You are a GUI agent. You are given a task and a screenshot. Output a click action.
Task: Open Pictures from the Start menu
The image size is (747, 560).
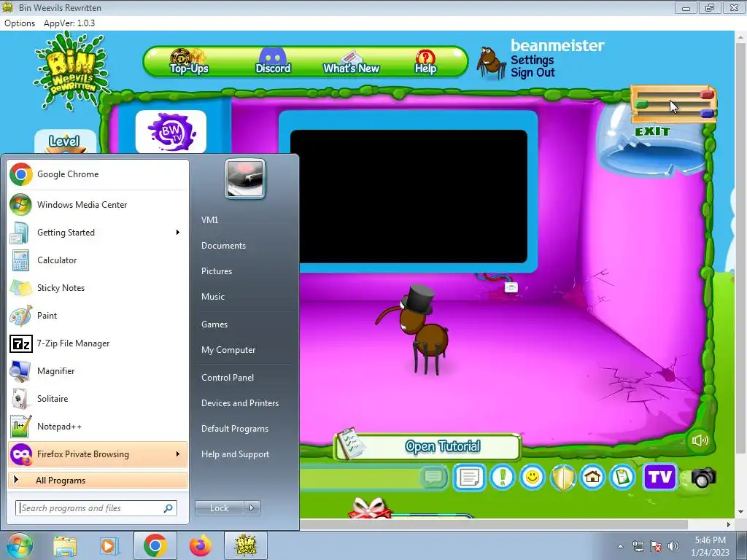pyautogui.click(x=217, y=271)
